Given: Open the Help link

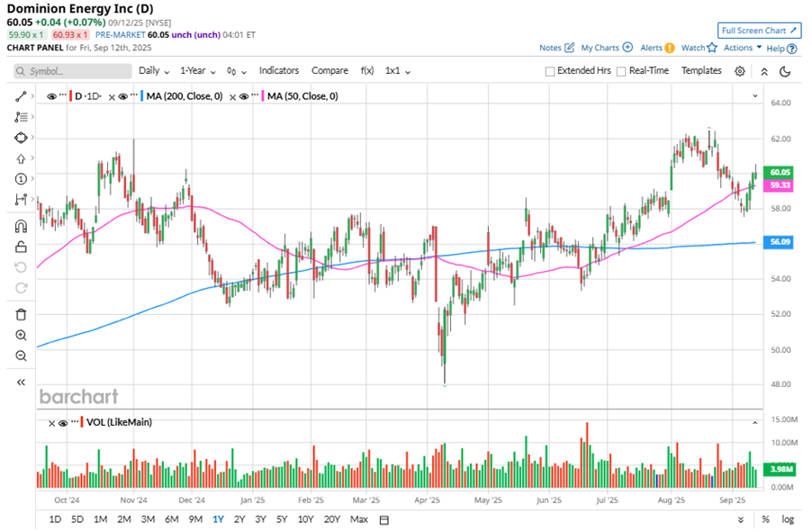Looking at the screenshot, I should (x=781, y=49).
